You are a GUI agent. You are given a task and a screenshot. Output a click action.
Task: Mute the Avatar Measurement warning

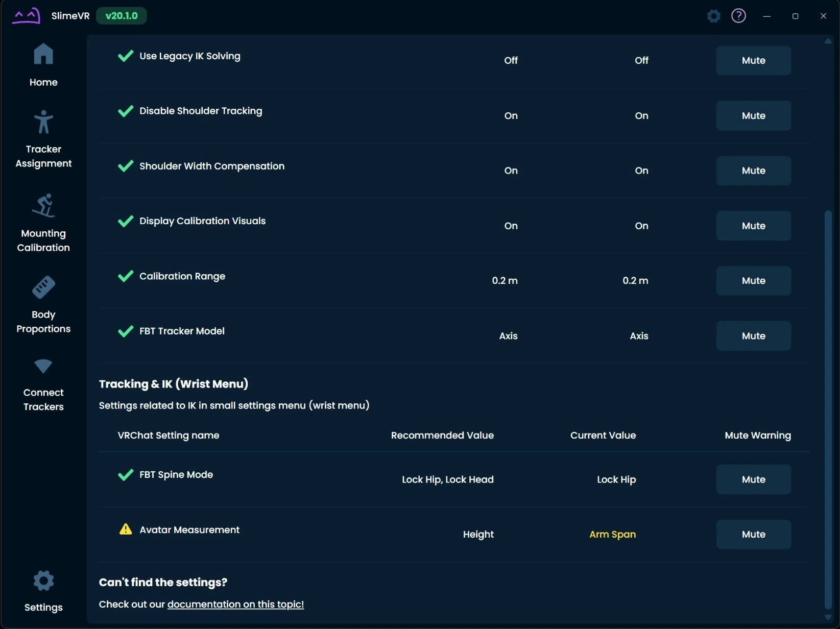(753, 535)
